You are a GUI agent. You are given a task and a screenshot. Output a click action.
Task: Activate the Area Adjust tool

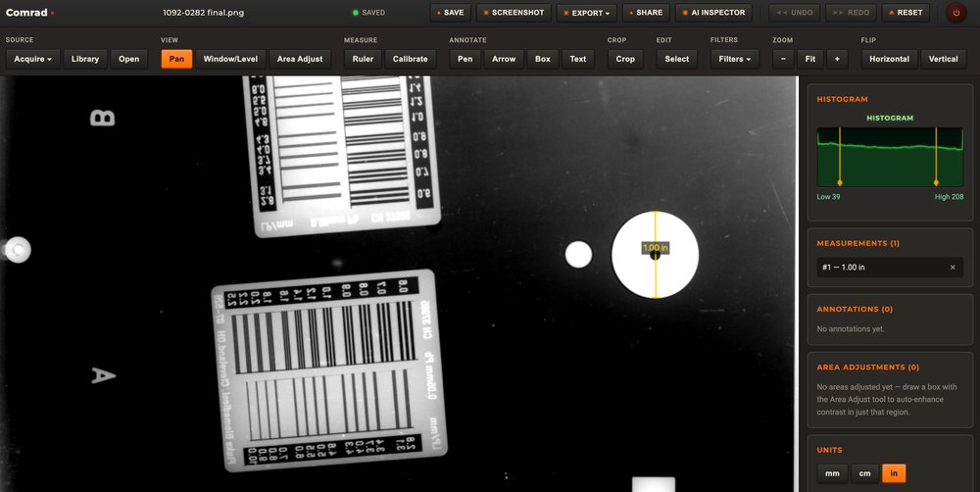pyautogui.click(x=300, y=59)
